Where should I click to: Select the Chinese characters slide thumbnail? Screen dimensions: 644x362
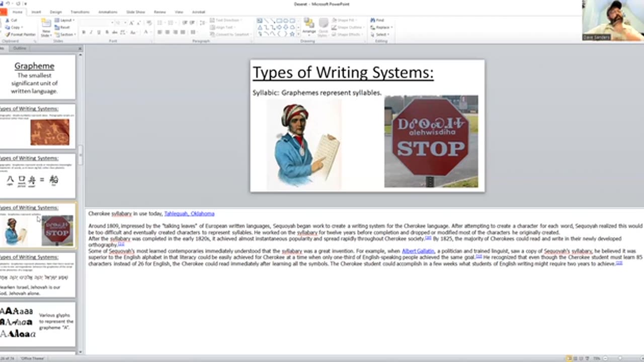pos(37,176)
